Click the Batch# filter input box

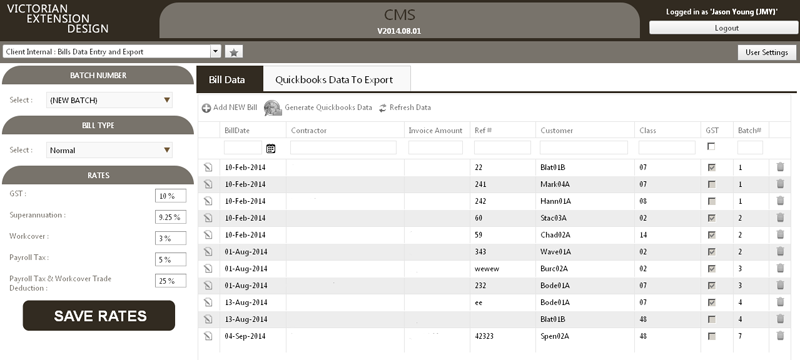tap(750, 148)
